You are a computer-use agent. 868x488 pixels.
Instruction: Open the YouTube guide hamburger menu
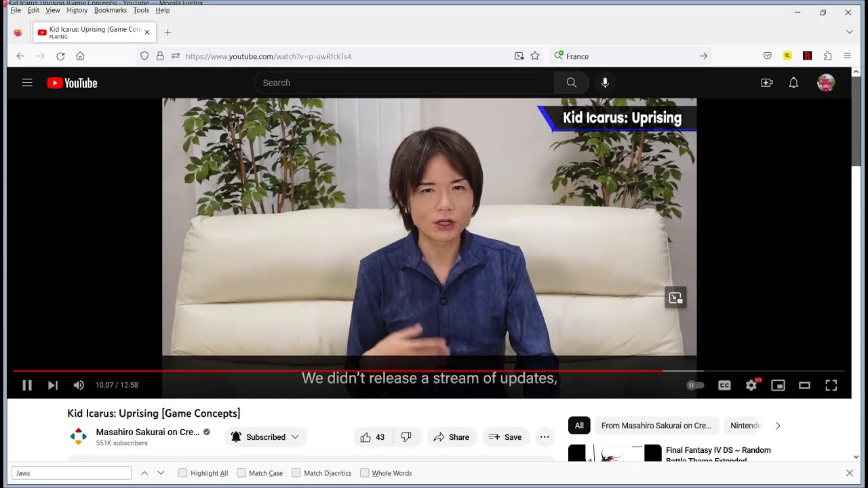pyautogui.click(x=27, y=83)
